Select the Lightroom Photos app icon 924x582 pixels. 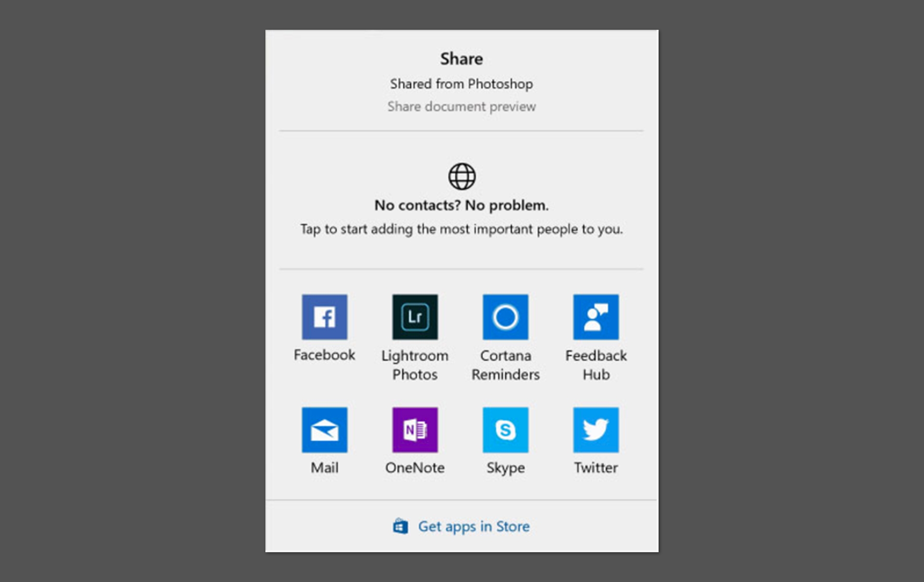415,316
